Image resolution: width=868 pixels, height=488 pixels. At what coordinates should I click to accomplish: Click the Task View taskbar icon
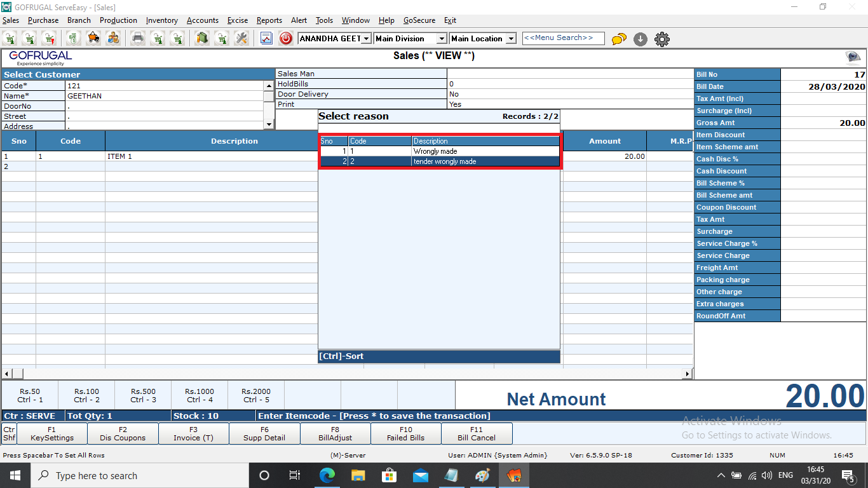[x=295, y=475]
